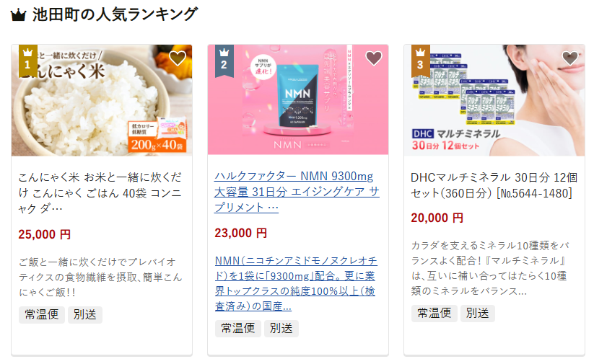
Task: Click the rank 1 gold crown badge
Action: pyautogui.click(x=27, y=61)
